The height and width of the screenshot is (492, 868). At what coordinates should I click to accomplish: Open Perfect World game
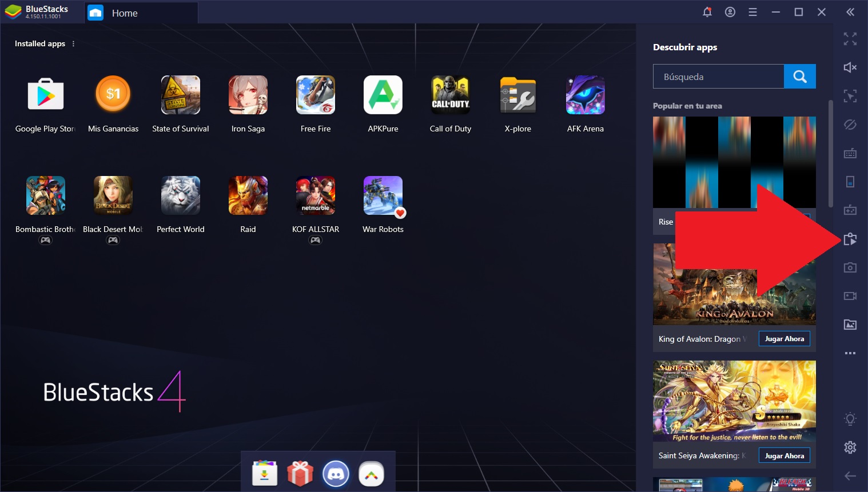181,195
